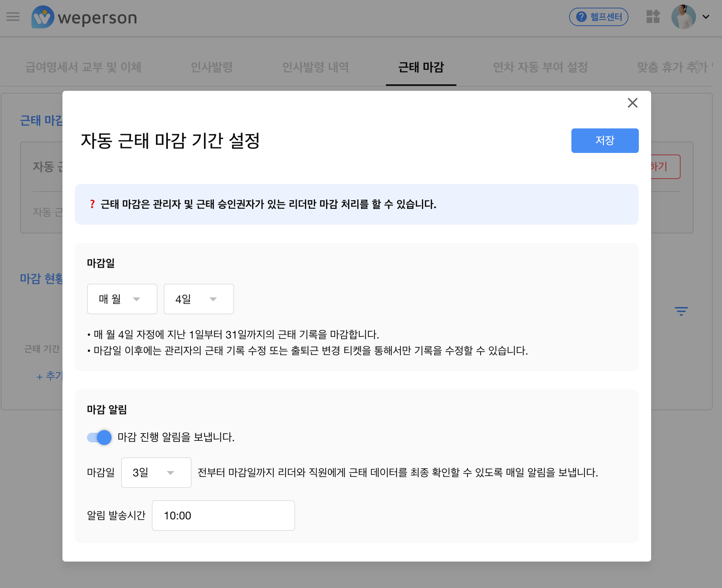Toggle the 마감 진행 알림 switch
Viewport: 722px width, 588px height.
(99, 437)
